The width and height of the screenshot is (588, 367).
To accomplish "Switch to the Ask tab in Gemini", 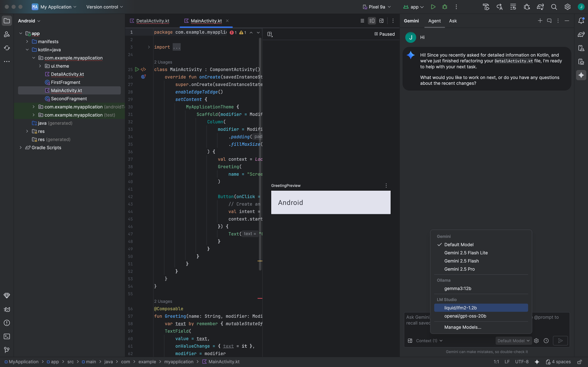I will pyautogui.click(x=453, y=21).
